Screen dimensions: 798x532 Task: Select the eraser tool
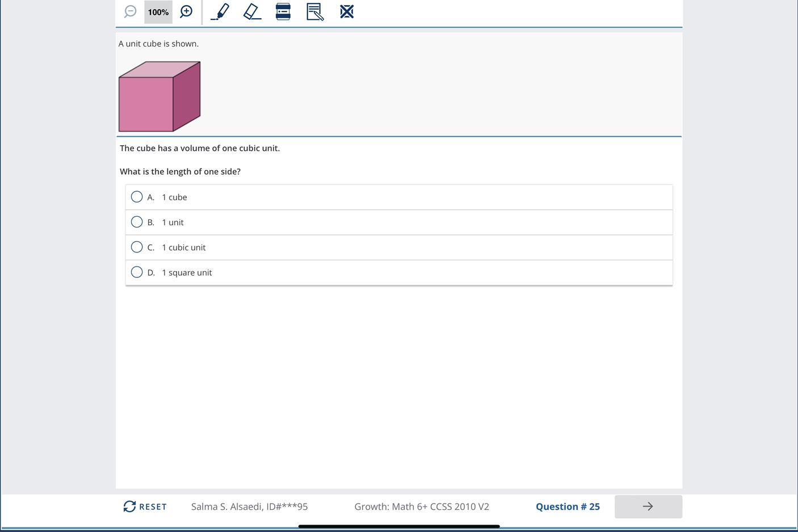pyautogui.click(x=253, y=11)
